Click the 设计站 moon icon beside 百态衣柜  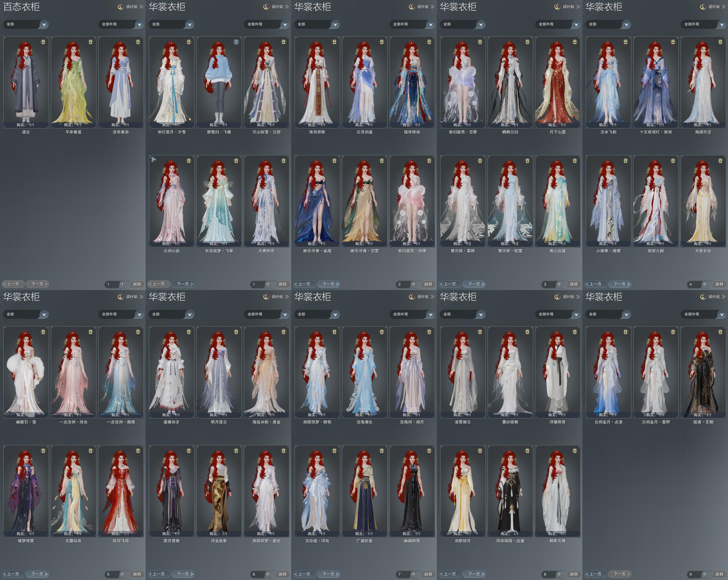pyautogui.click(x=121, y=6)
